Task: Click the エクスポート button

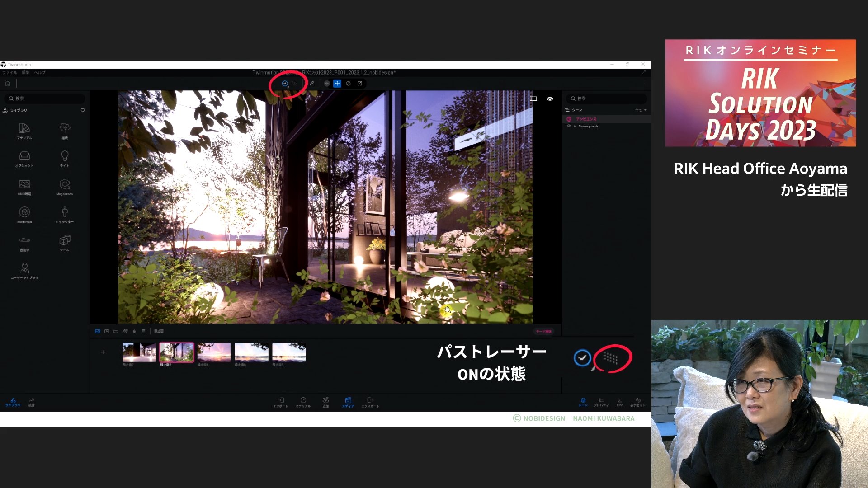Action: point(370,402)
